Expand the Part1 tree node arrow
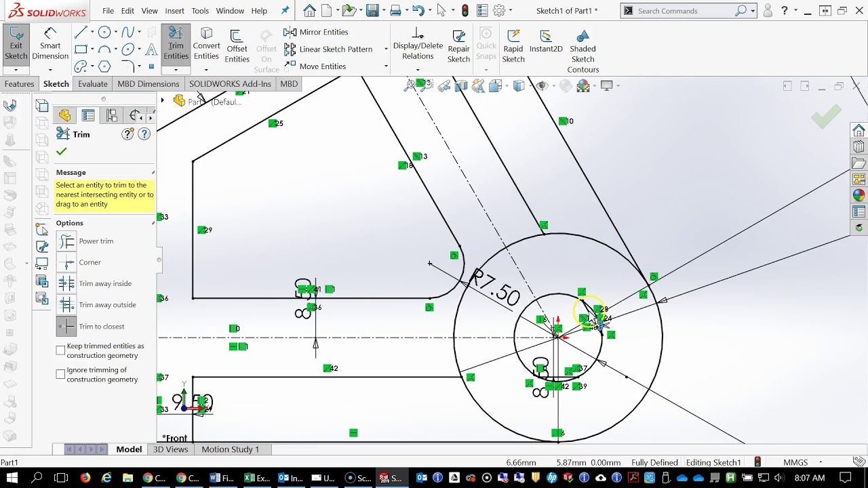The height and width of the screenshot is (488, 868). click(x=163, y=101)
